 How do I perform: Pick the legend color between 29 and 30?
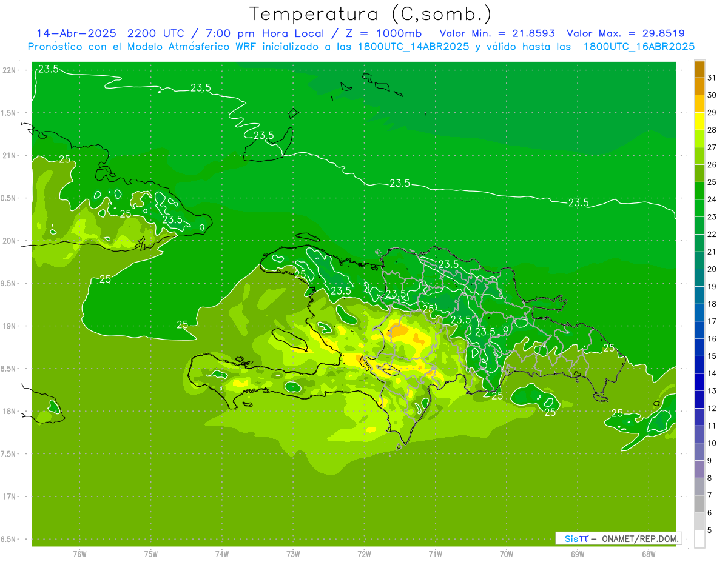click(699, 104)
